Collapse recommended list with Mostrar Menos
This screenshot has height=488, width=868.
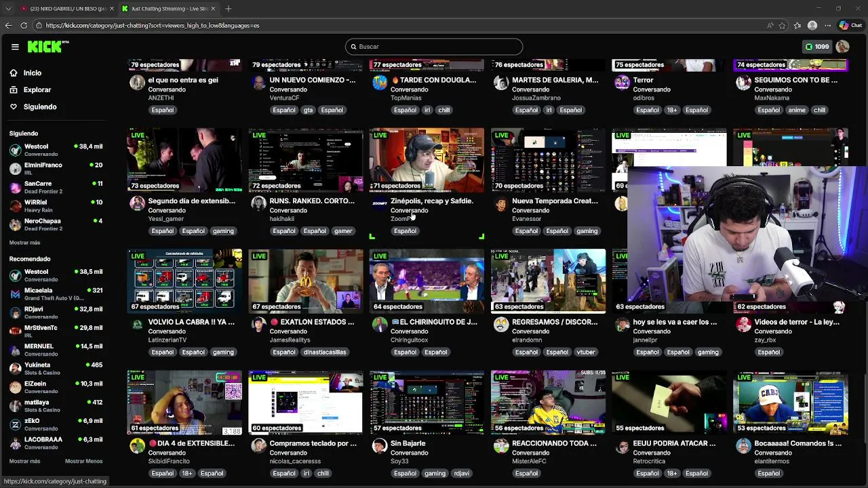[x=83, y=461]
